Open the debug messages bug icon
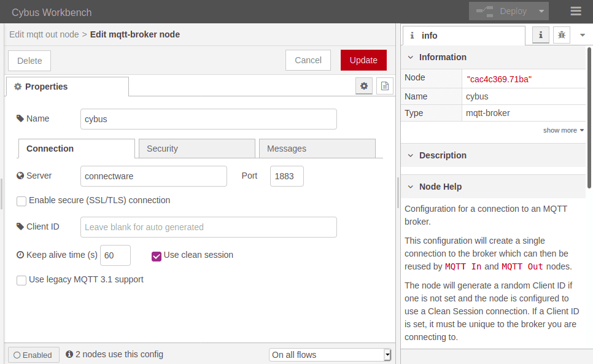 click(561, 36)
